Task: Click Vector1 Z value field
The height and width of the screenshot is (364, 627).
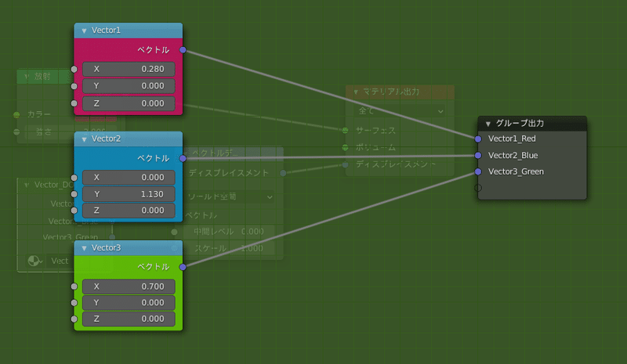Action: tap(129, 103)
